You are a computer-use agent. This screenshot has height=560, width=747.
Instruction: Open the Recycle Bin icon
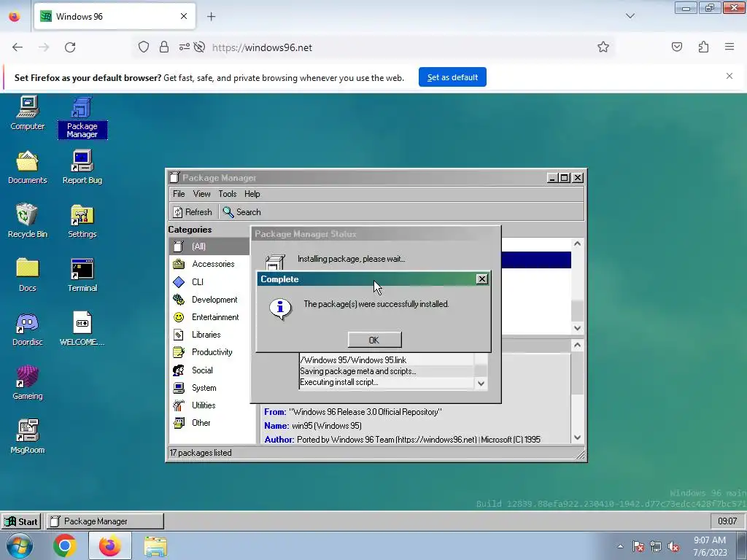click(x=28, y=220)
